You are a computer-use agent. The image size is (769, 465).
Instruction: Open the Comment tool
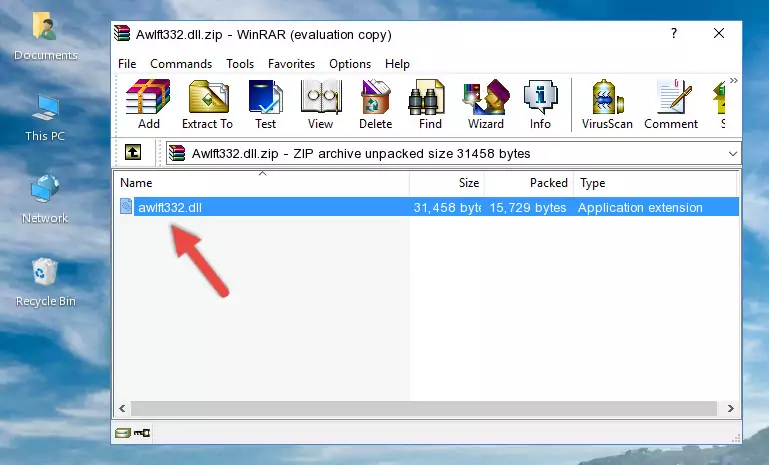click(671, 104)
